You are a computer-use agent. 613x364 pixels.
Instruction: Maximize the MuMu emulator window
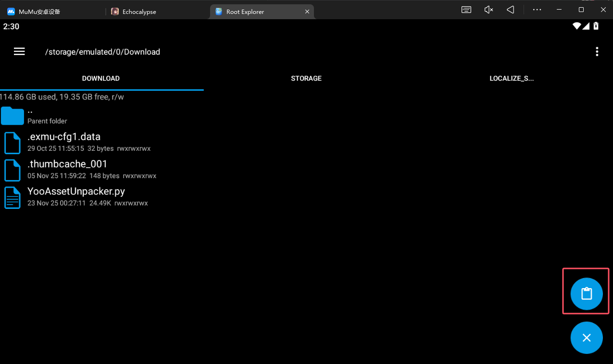pos(581,10)
